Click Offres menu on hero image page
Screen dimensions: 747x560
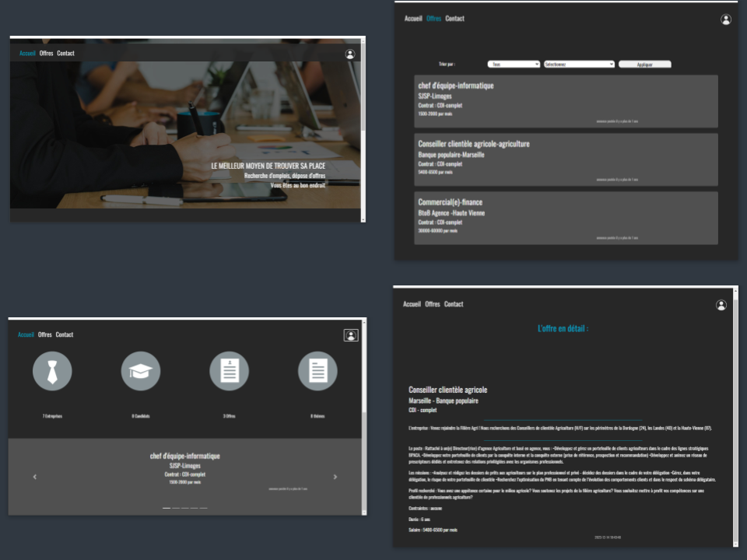pos(46,54)
